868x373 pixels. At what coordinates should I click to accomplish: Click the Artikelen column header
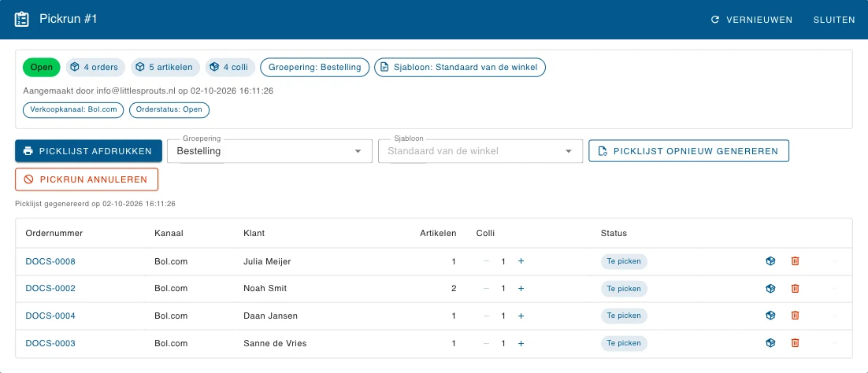point(439,233)
